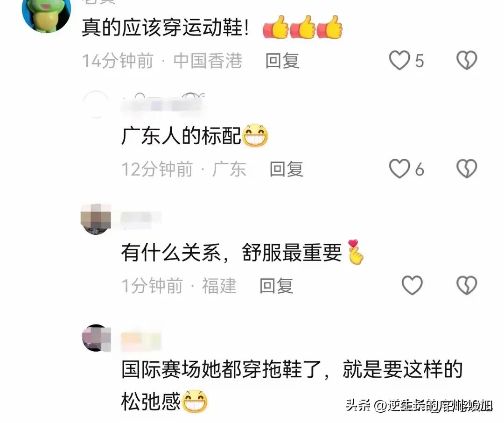Tap the comment 国际赛场她都穿拖鞋了

pyautogui.click(x=292, y=386)
